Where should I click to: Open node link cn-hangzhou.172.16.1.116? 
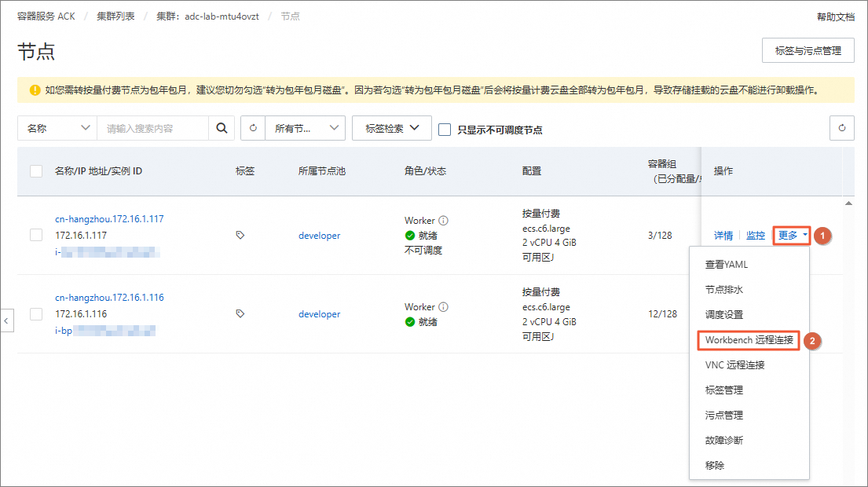pyautogui.click(x=110, y=297)
